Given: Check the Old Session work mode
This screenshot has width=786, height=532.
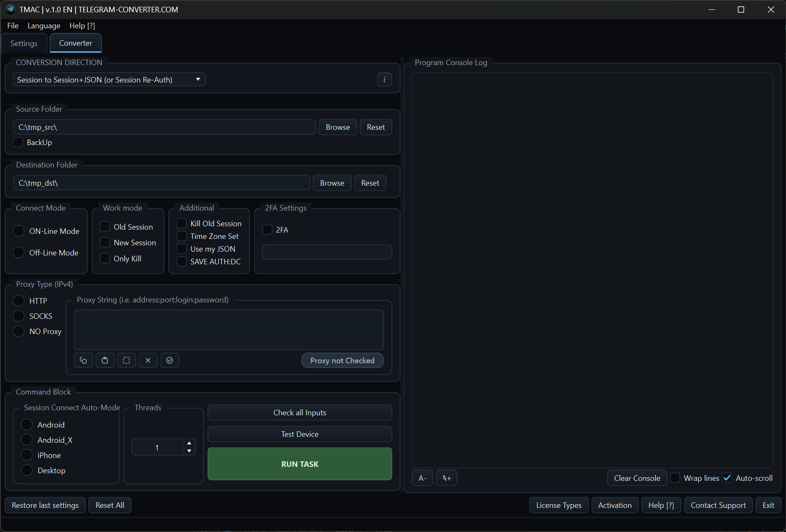Looking at the screenshot, I should coord(105,227).
